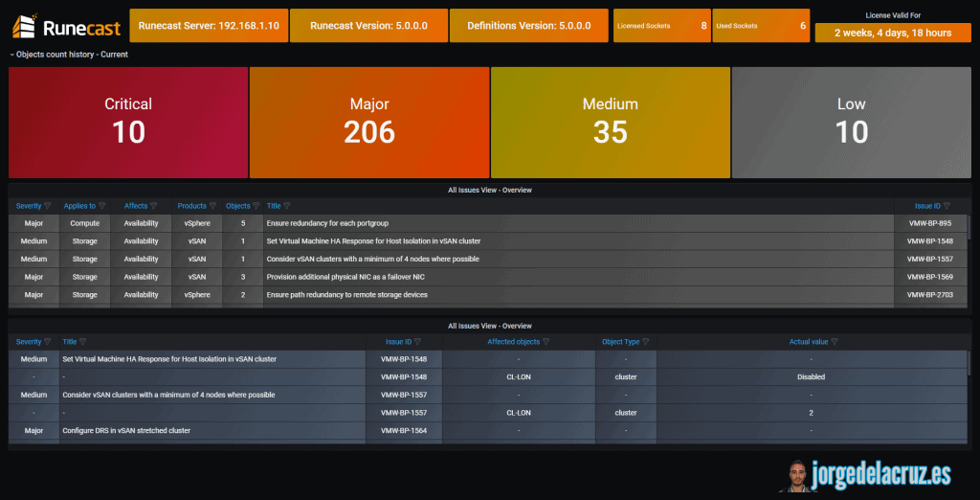Viewport: 980px width, 500px height.
Task: Click the Applies to column filter icon
Action: 101,205
